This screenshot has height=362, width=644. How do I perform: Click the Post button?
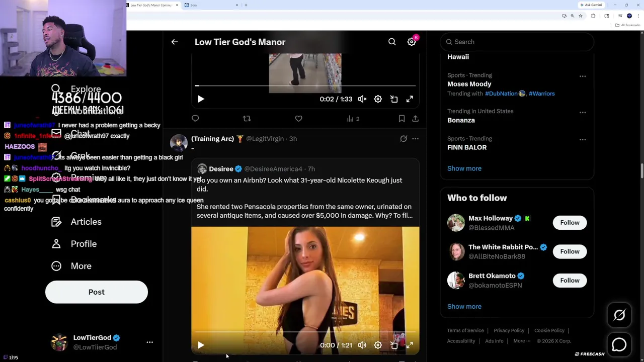click(97, 292)
